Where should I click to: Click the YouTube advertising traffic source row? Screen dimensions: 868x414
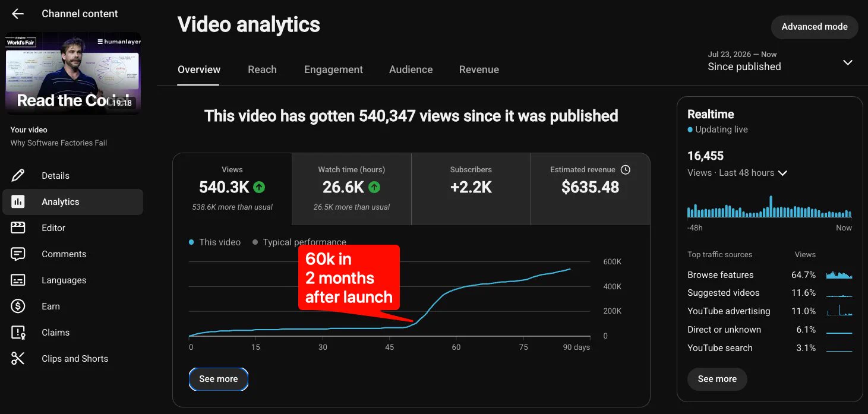tap(769, 311)
